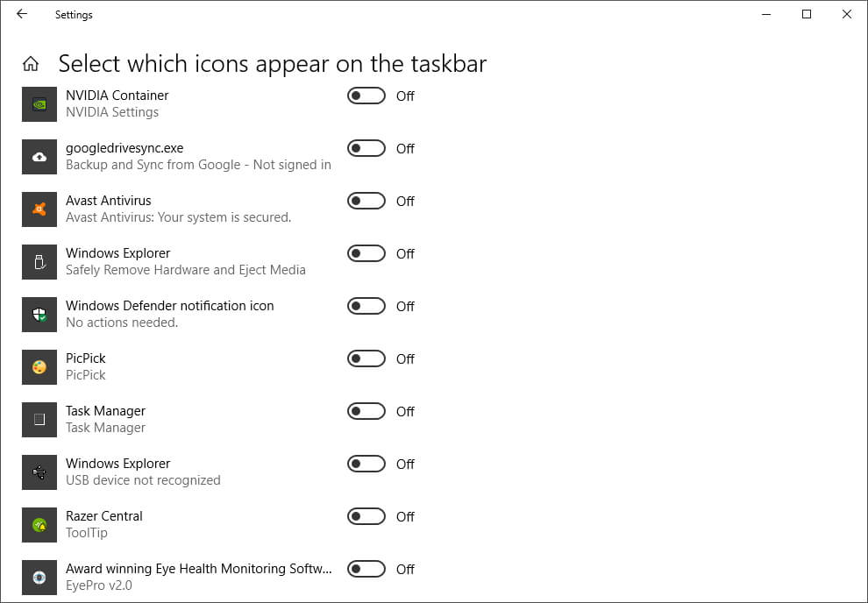Click the Safely Remove Hardware icon

pos(39,262)
